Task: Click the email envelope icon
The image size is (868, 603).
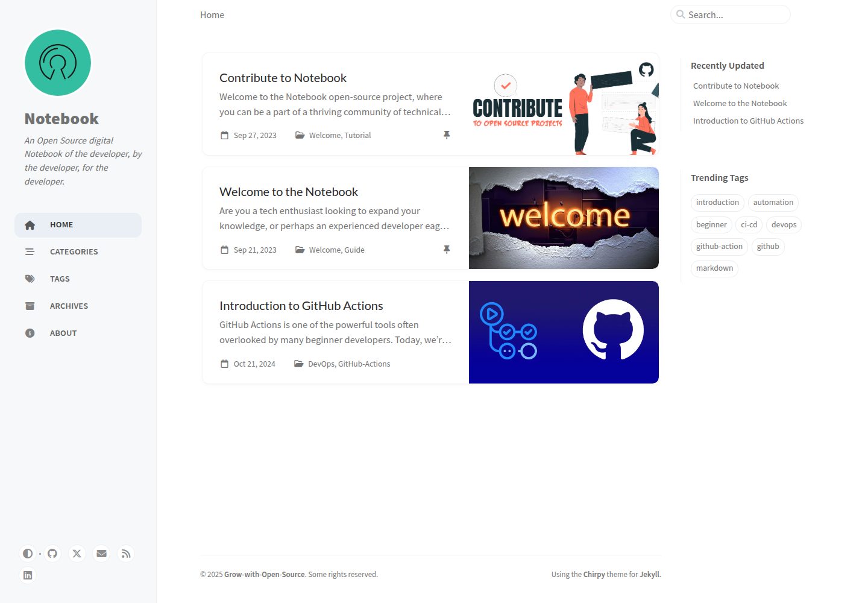Action: pos(101,554)
